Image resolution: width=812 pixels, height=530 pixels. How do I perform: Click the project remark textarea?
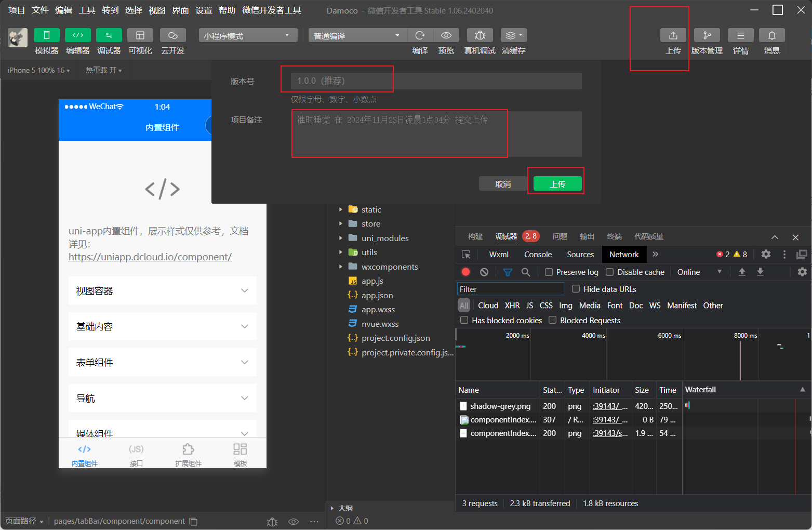tap(436, 134)
